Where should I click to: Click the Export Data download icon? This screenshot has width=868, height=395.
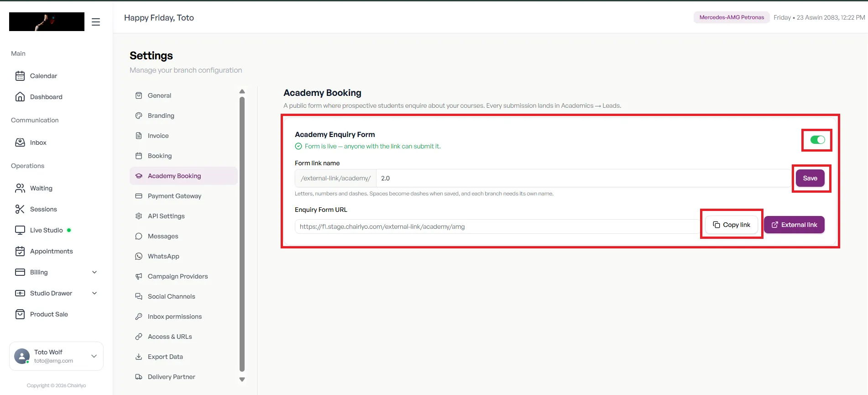pyautogui.click(x=139, y=357)
